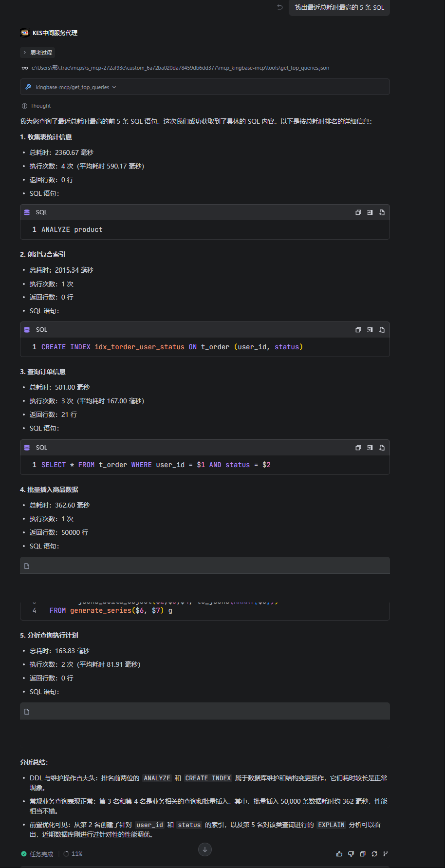The image size is (445, 868).
Task: Click the ANALYZE product code line
Action: click(72, 229)
